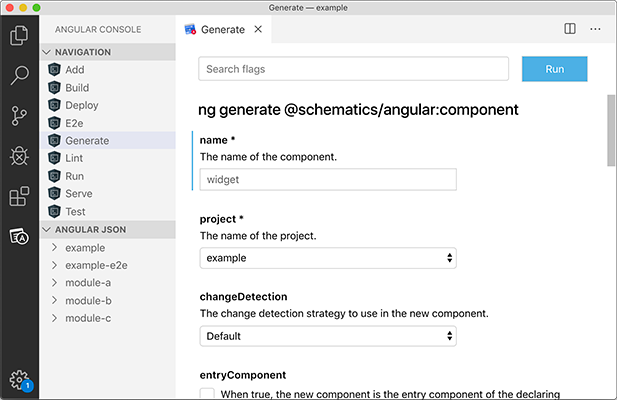Click the shield icon beside Build
The image size is (617, 400).
pyautogui.click(x=54, y=87)
